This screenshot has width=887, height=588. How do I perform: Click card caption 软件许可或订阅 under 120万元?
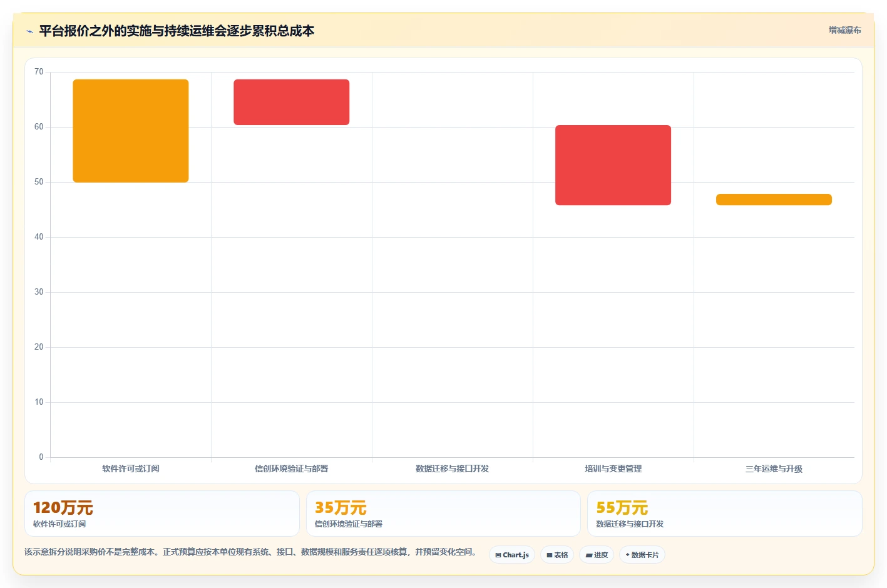(x=59, y=524)
